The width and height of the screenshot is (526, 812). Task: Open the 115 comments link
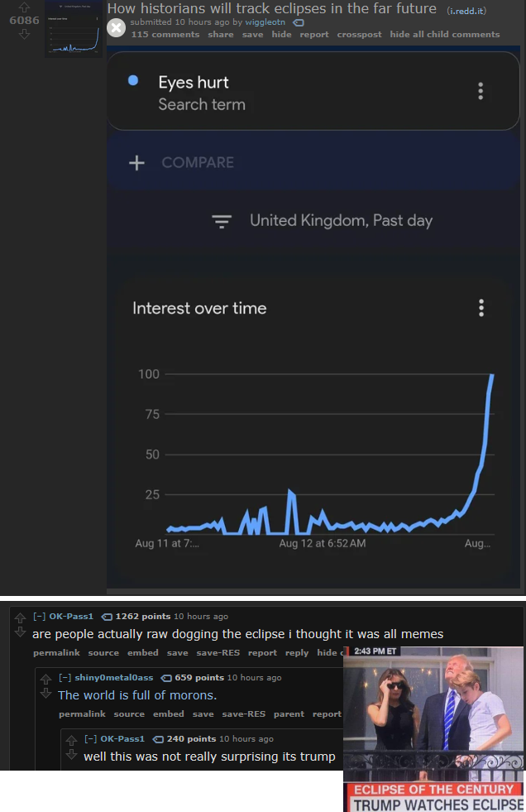165,34
